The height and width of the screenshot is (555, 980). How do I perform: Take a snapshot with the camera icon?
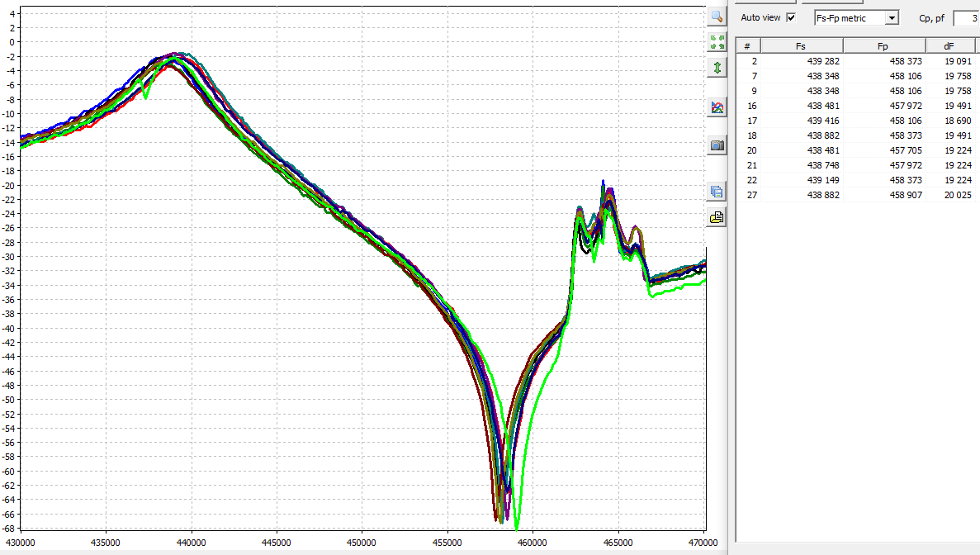click(x=717, y=145)
